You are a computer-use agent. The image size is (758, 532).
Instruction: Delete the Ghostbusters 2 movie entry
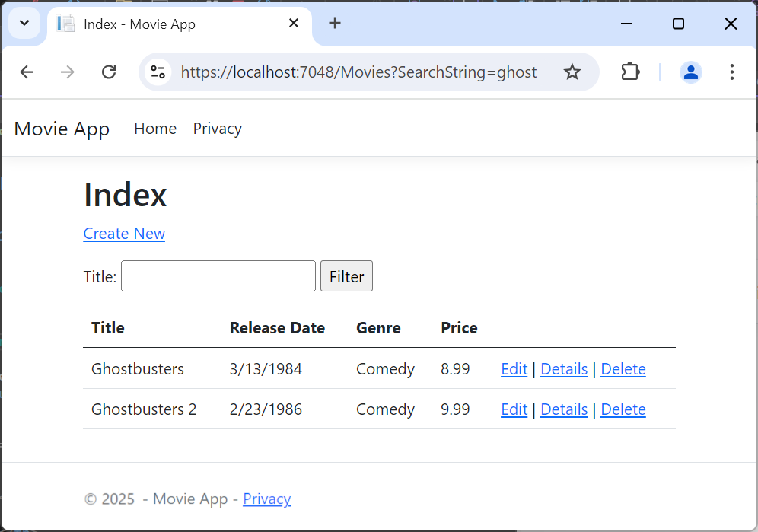623,409
